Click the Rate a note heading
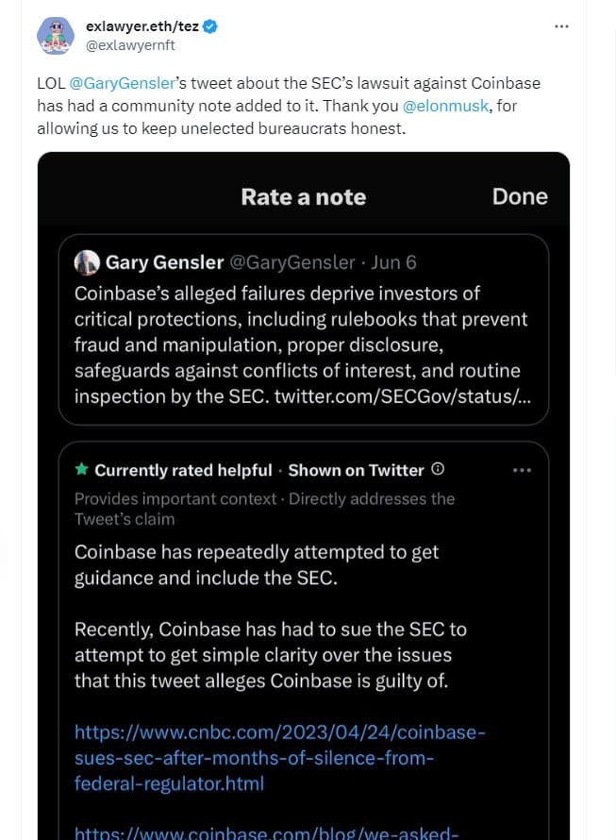This screenshot has width=616, height=840. (303, 196)
